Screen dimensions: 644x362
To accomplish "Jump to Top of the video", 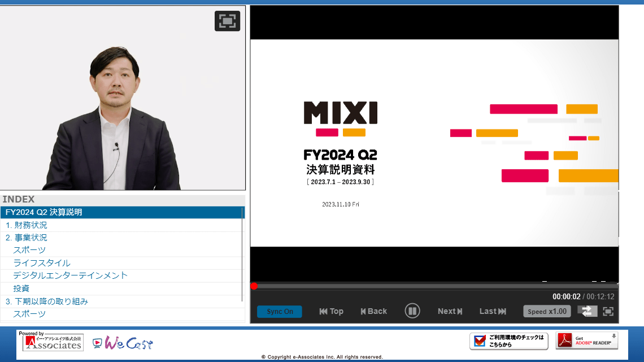I will point(330,311).
